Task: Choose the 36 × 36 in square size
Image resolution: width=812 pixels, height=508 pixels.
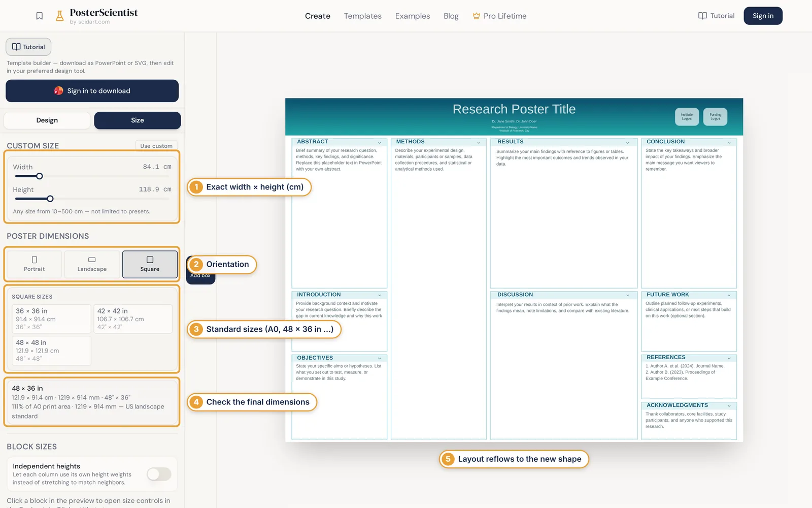Action: click(x=51, y=319)
